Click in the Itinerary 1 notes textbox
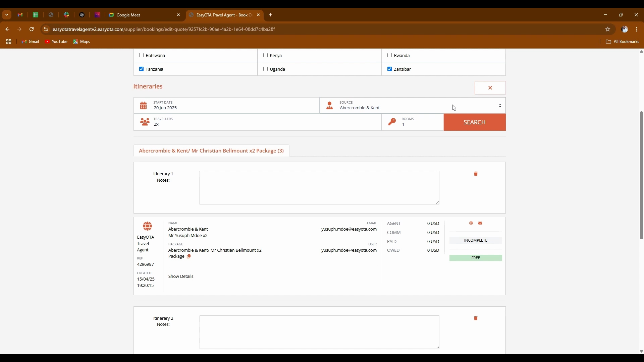This screenshot has height=362, width=644. tap(319, 188)
